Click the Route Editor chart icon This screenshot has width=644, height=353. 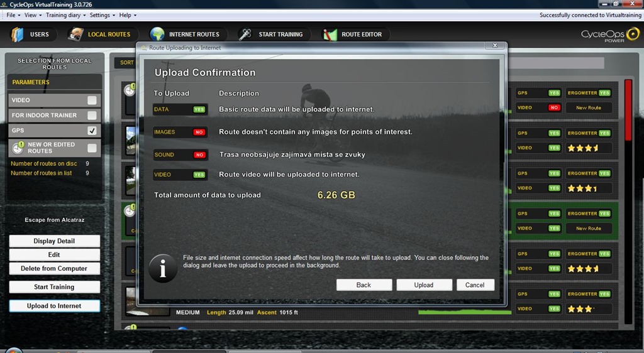click(330, 35)
